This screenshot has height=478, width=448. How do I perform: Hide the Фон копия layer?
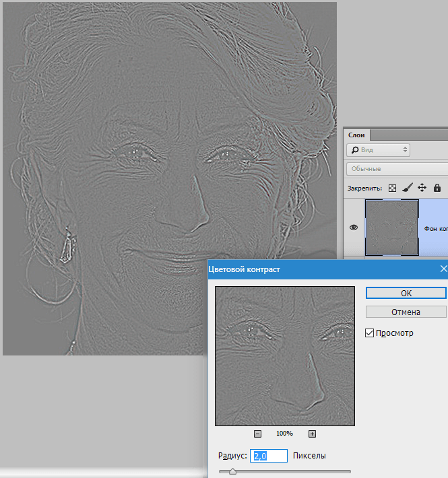(x=354, y=228)
